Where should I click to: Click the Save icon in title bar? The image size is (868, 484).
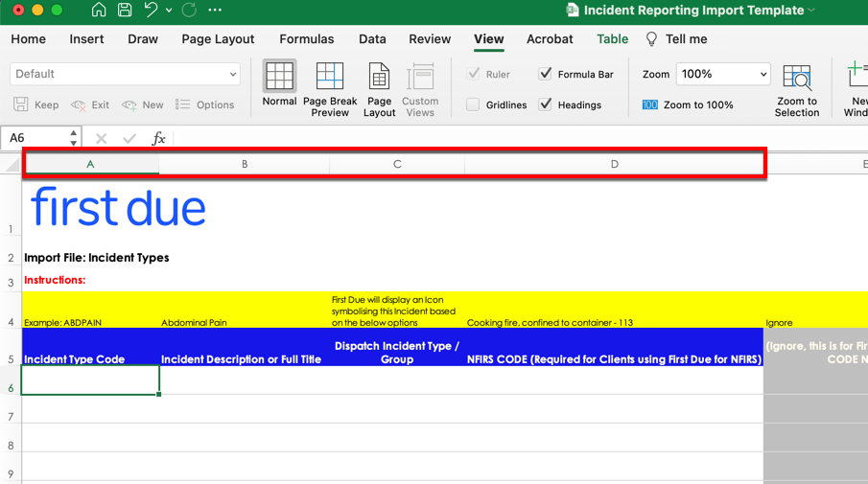tap(125, 10)
